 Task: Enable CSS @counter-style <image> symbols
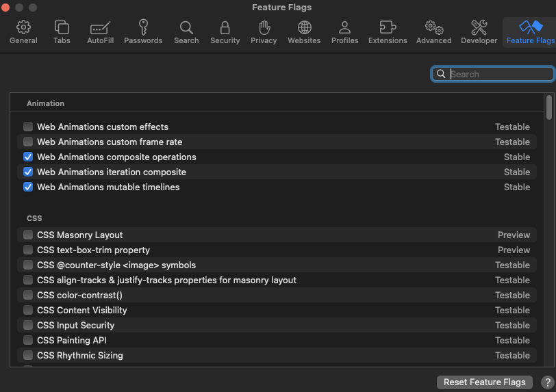click(x=28, y=265)
